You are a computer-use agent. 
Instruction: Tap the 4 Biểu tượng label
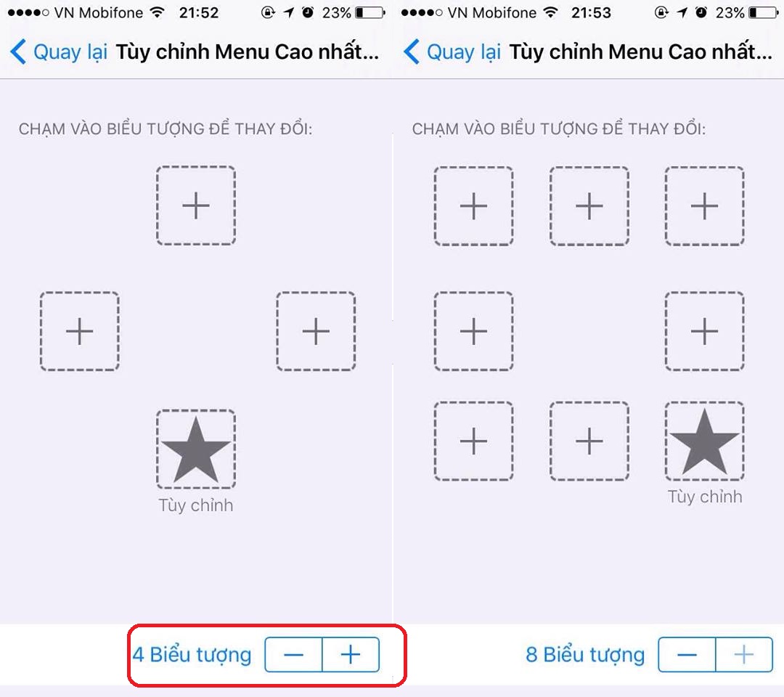coord(192,654)
